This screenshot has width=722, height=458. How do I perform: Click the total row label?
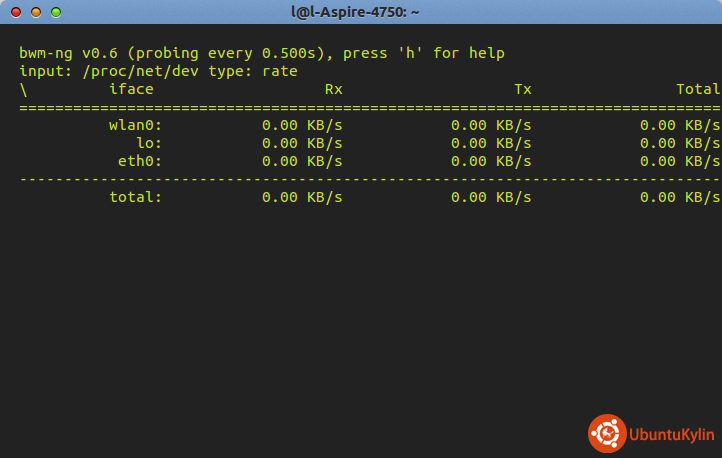tap(135, 197)
